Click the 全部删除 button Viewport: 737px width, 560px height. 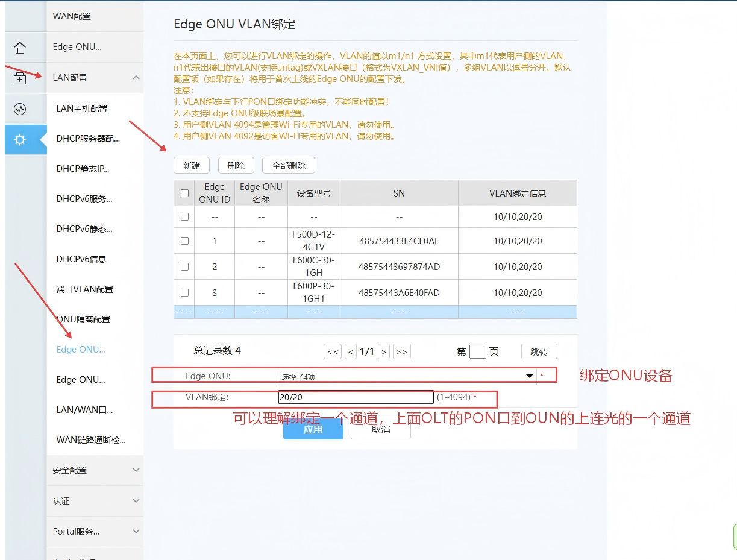289,166
